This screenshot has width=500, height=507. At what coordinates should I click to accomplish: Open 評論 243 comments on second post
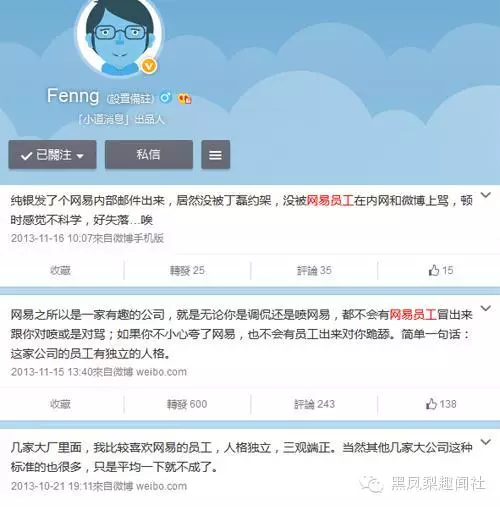tap(314, 404)
